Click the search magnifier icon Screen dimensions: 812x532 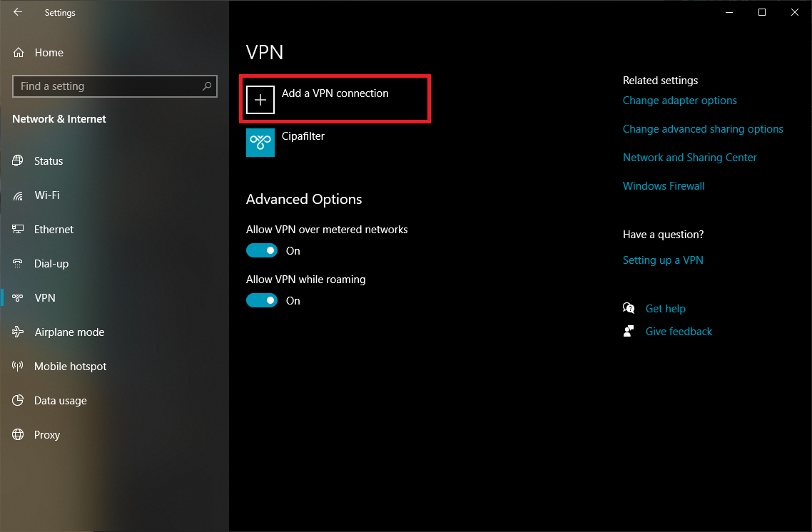(x=207, y=86)
